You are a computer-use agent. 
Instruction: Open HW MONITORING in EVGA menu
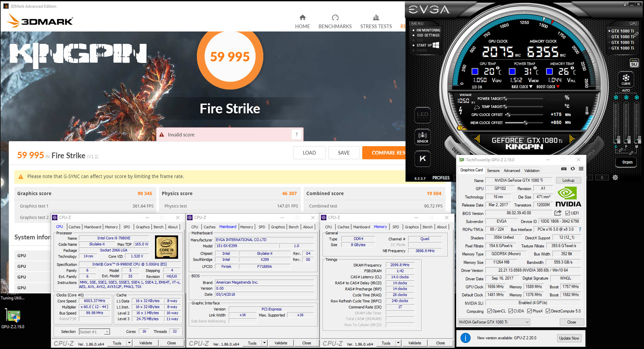point(428,30)
